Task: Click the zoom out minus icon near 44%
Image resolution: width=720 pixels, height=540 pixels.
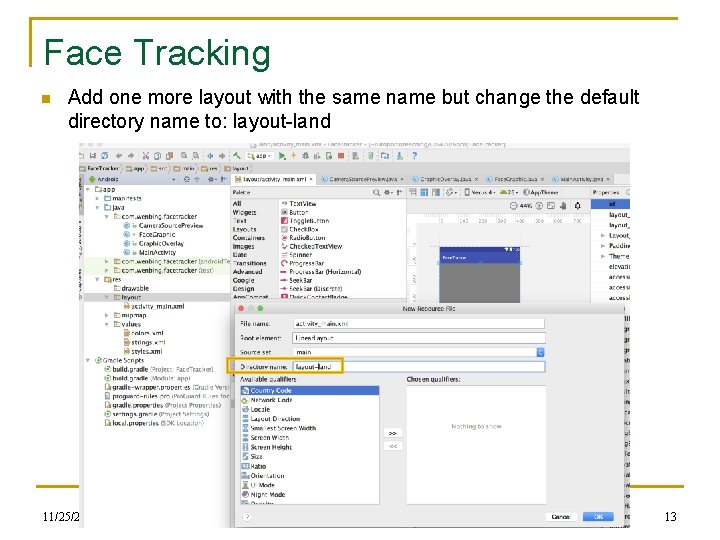Action: (514, 206)
